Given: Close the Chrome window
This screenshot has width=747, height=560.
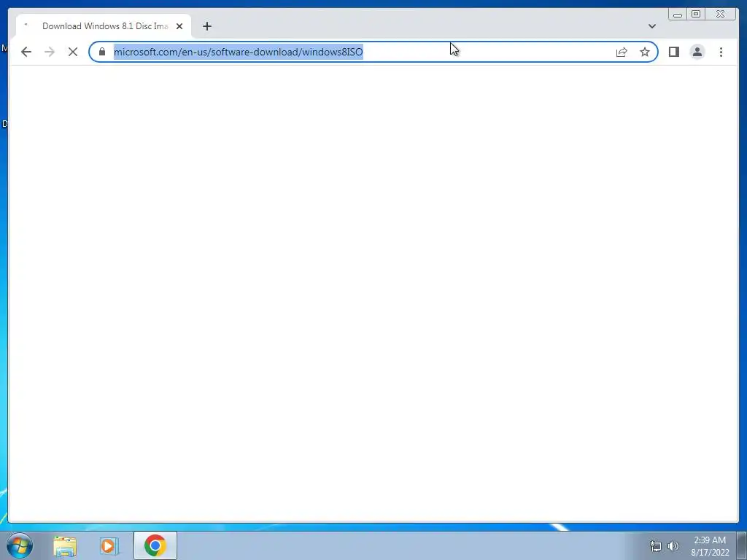Looking at the screenshot, I should point(720,15).
